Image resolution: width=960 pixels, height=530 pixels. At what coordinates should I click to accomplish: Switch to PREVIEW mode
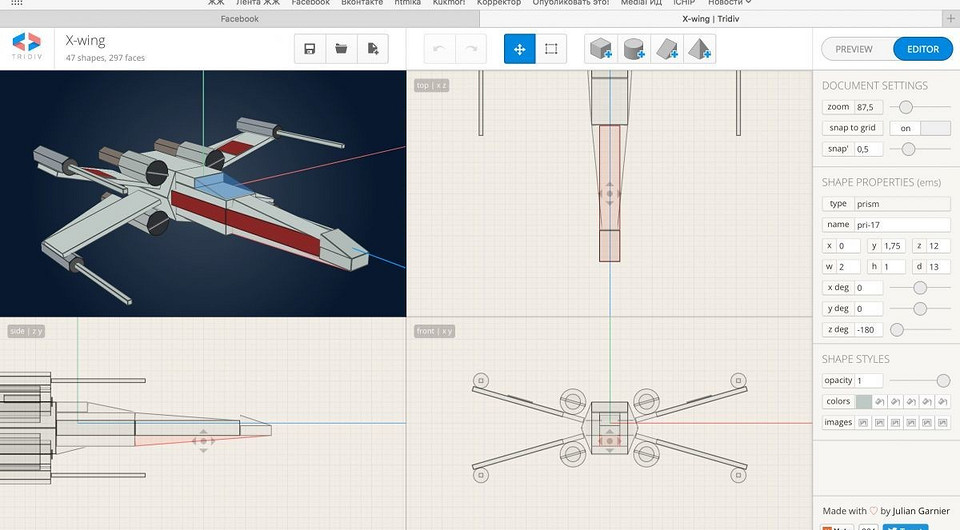point(854,49)
